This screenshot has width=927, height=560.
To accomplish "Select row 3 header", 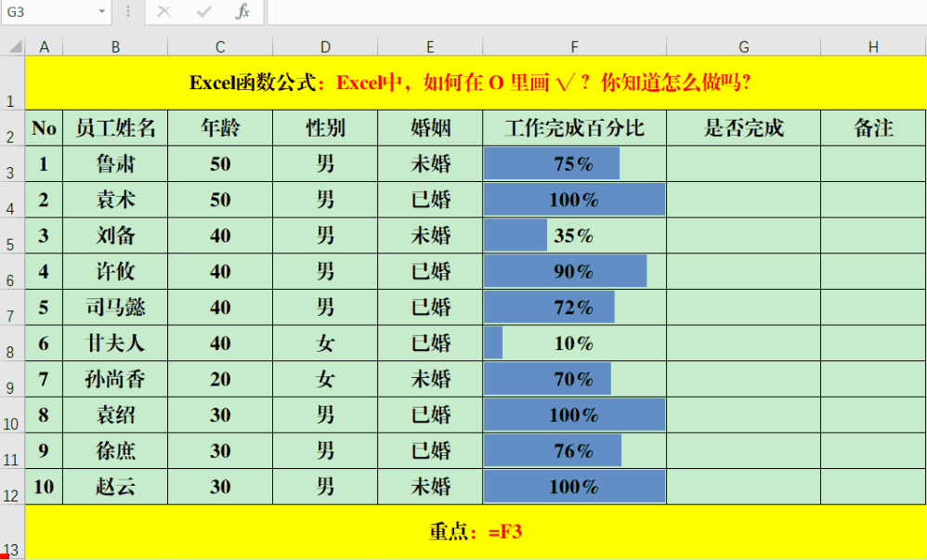I will point(12,163).
